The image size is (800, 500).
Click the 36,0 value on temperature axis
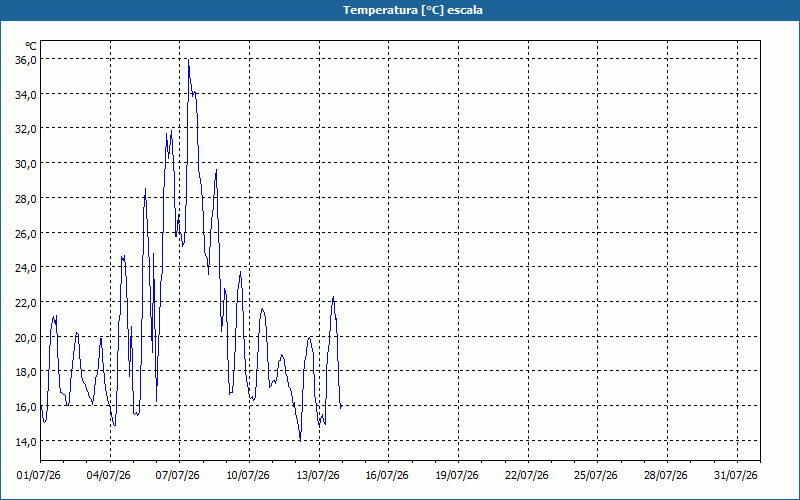click(x=26, y=60)
